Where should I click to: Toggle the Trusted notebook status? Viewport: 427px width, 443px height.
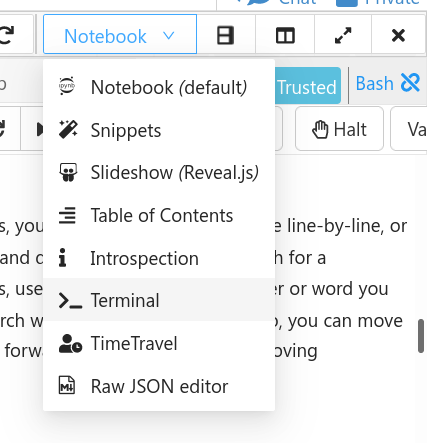point(308,86)
